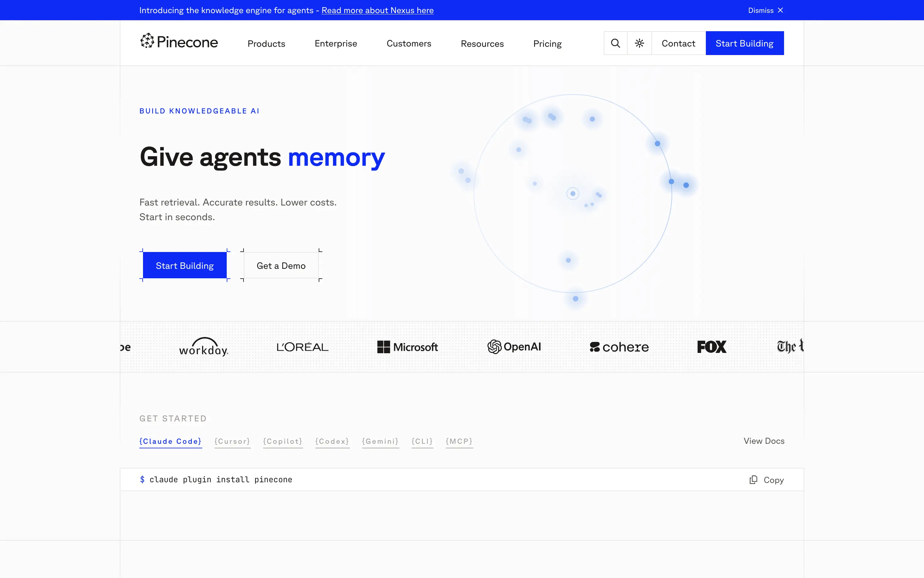924x578 pixels.
Task: Click Start Building in the header
Action: 745,43
